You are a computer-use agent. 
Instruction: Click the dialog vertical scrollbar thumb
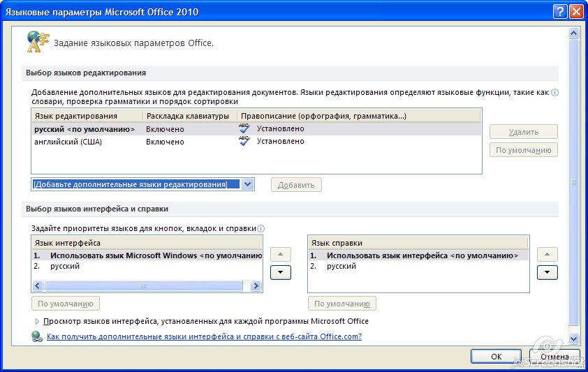pyautogui.click(x=574, y=182)
